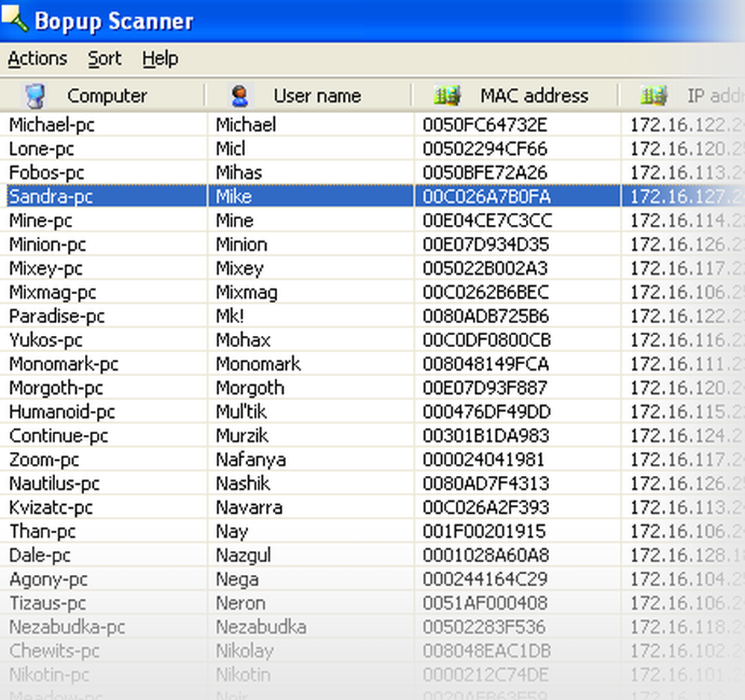Click user name Mk!
The height and width of the screenshot is (700, 745).
coord(230,316)
